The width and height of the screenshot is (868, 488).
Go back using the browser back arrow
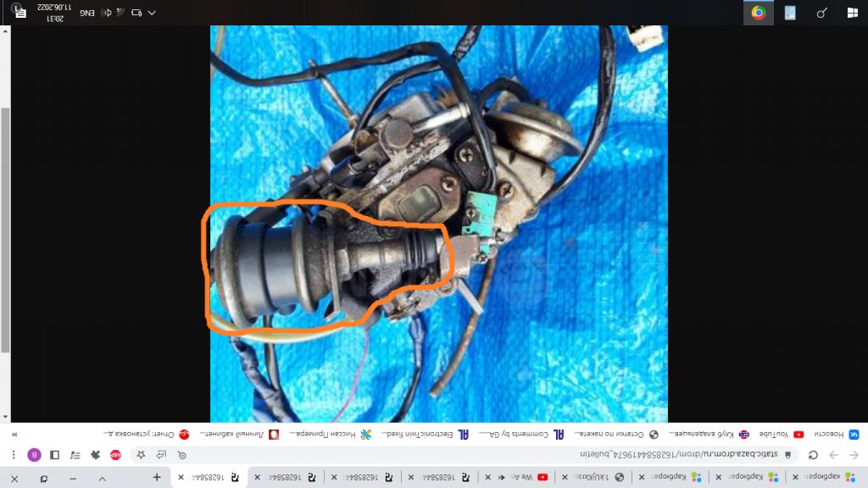(854, 455)
